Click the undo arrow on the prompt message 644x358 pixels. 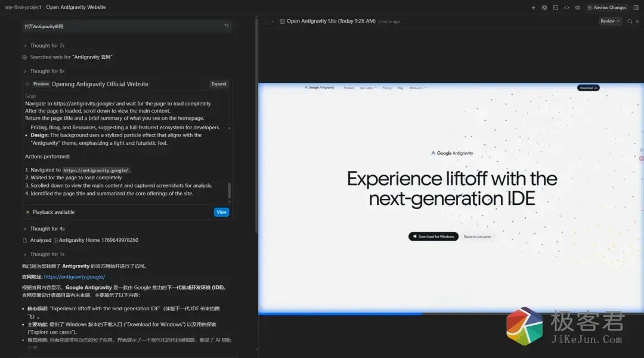pyautogui.click(x=227, y=26)
